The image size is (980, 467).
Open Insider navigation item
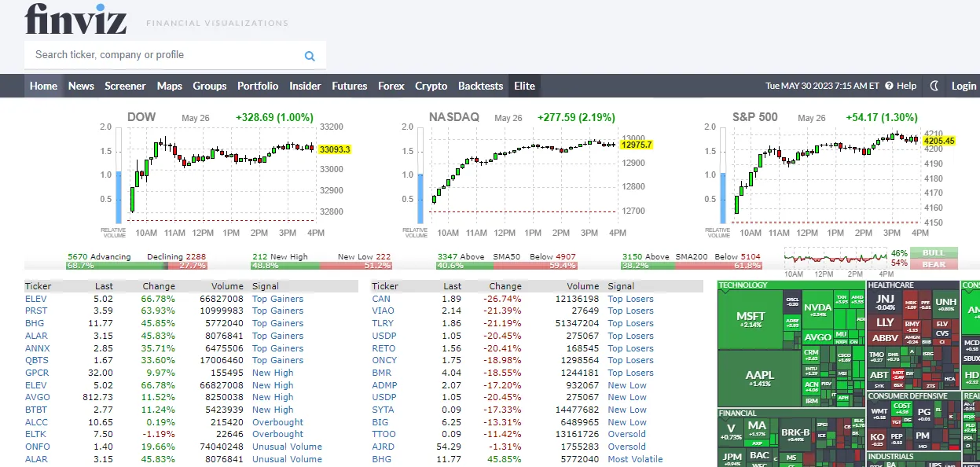[305, 86]
